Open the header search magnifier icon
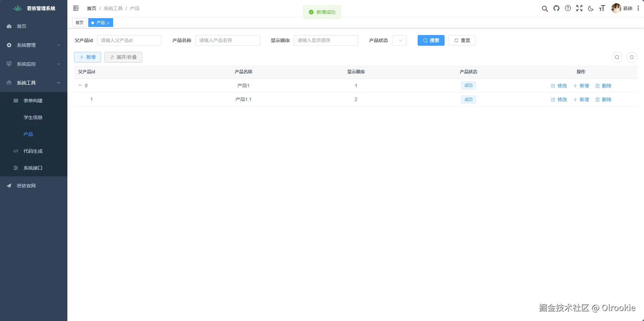 pyautogui.click(x=545, y=8)
